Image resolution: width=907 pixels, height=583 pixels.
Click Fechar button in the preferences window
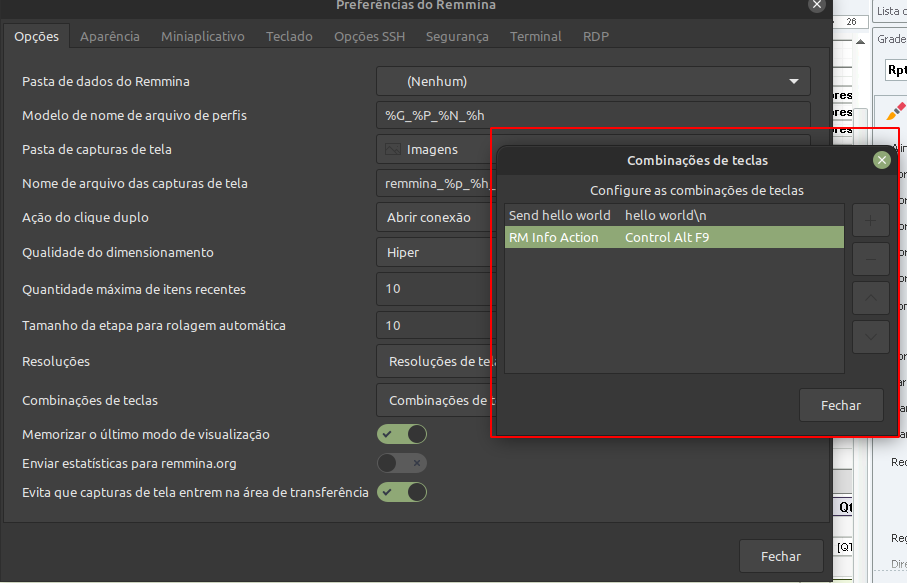pos(781,556)
